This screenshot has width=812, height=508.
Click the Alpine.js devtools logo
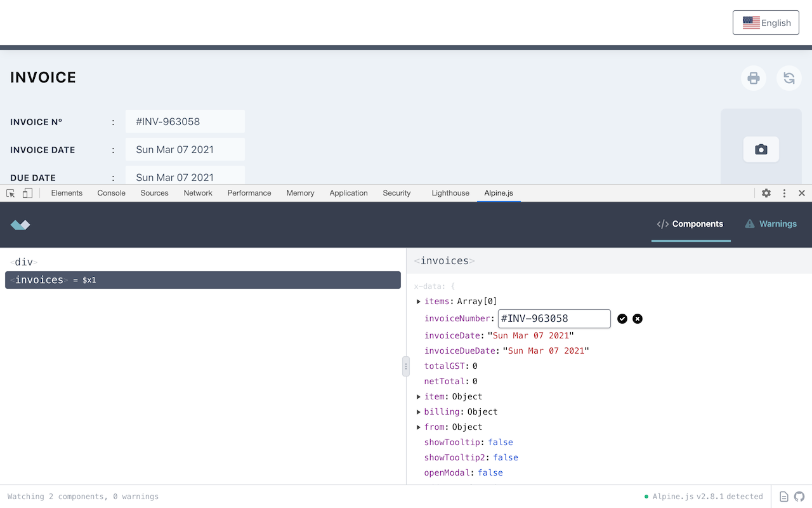[x=20, y=224]
